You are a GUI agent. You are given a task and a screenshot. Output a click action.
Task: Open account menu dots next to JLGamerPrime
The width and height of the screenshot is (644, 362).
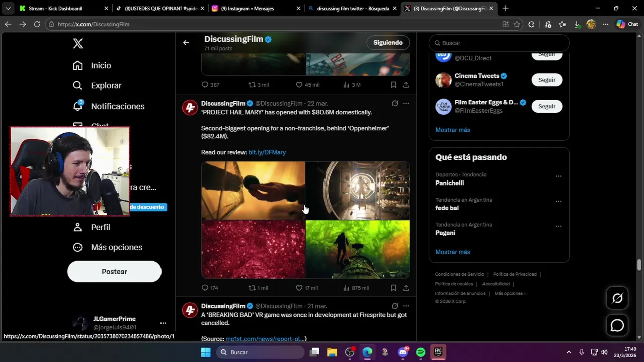pos(163,323)
